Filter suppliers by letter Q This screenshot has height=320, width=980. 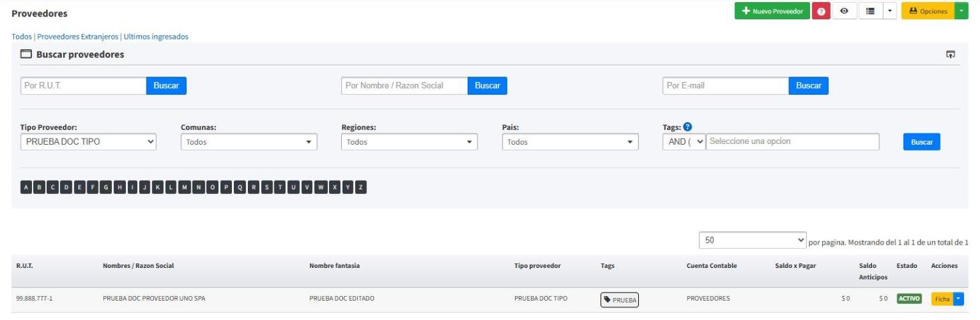coord(240,188)
